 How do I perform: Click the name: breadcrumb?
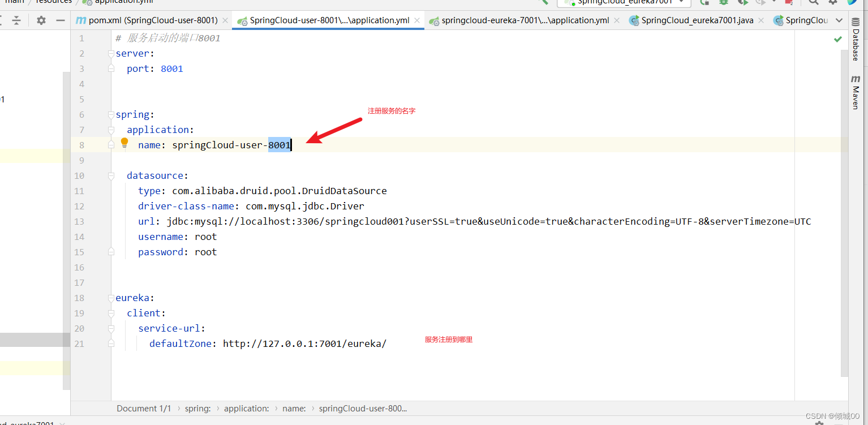pyautogui.click(x=294, y=408)
